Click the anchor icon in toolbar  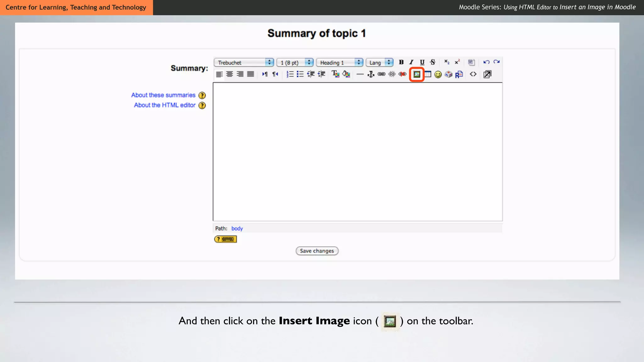[371, 74]
